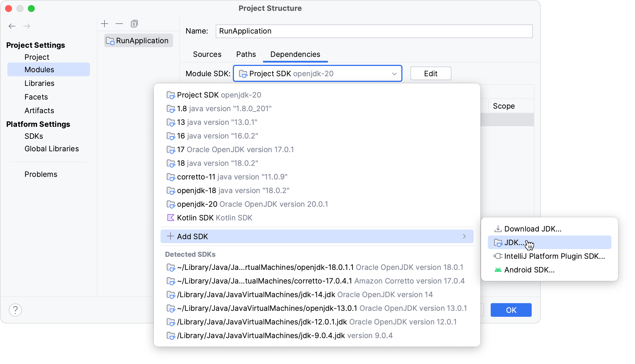This screenshot has width=635, height=364.
Task: Open SDKs under Platform Settings
Action: (x=34, y=136)
